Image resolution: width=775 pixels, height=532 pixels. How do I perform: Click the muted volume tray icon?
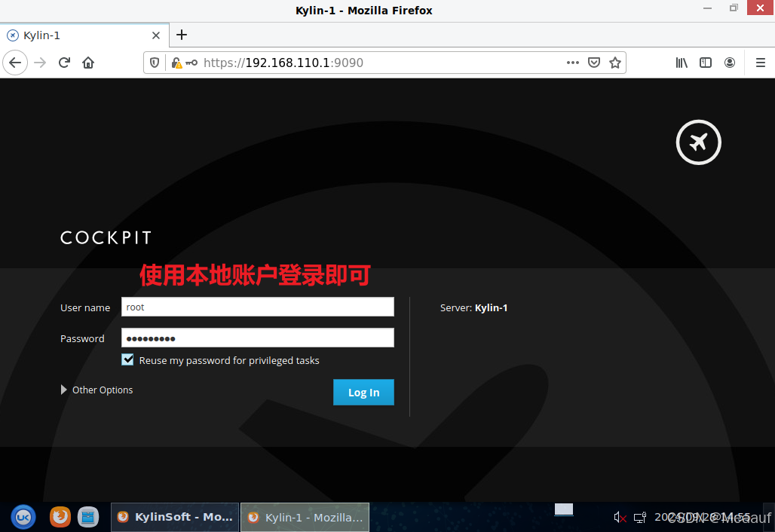pos(620,517)
